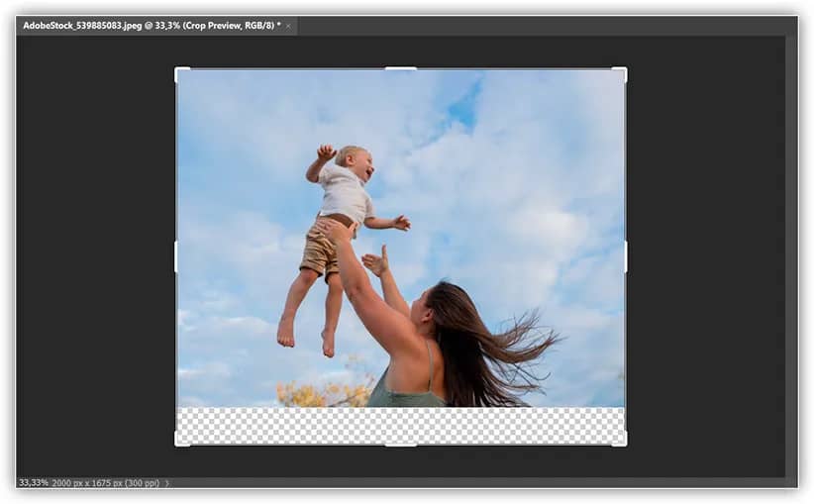Click the bottom-left crop corner handle
Image resolution: width=814 pixels, height=504 pixels.
177,444
